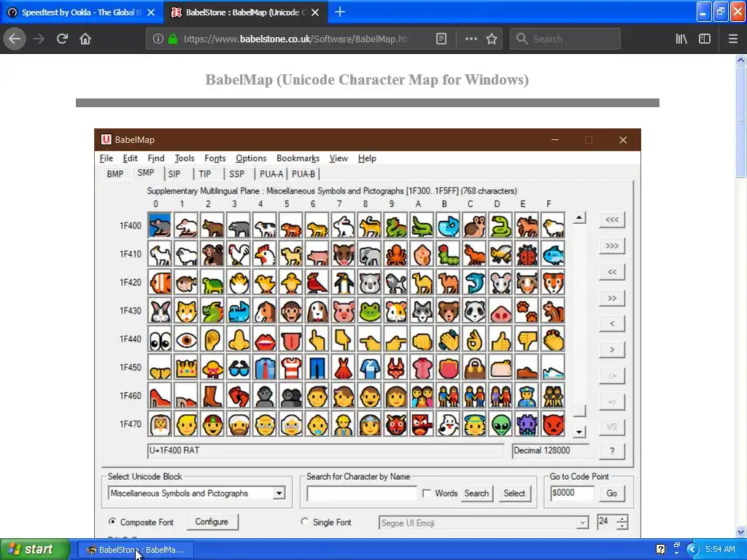The image size is (747, 560).
Task: Select the paw prints emoji
Action: coord(527,311)
